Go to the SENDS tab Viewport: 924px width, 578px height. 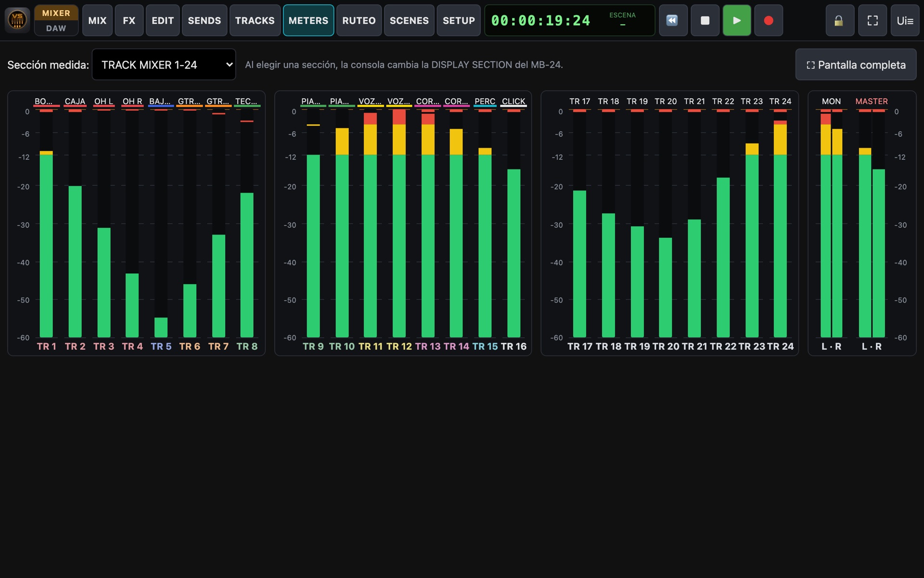tap(205, 20)
